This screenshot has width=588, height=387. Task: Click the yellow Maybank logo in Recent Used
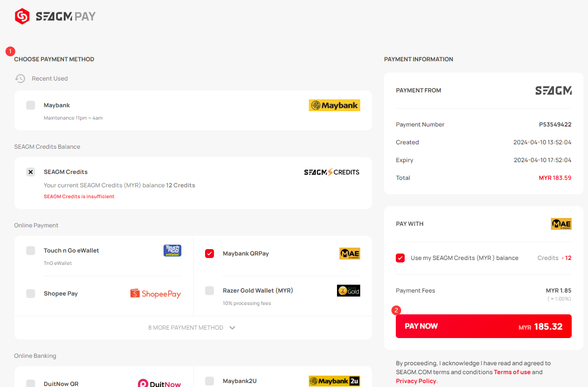point(334,105)
